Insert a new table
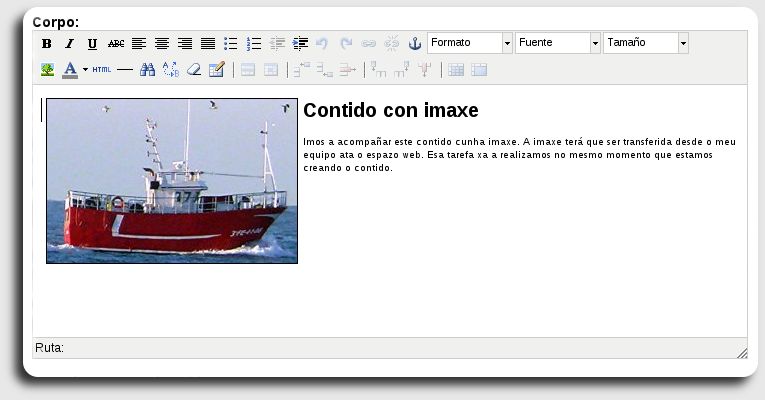This screenshot has width=765, height=400. pyautogui.click(x=217, y=70)
